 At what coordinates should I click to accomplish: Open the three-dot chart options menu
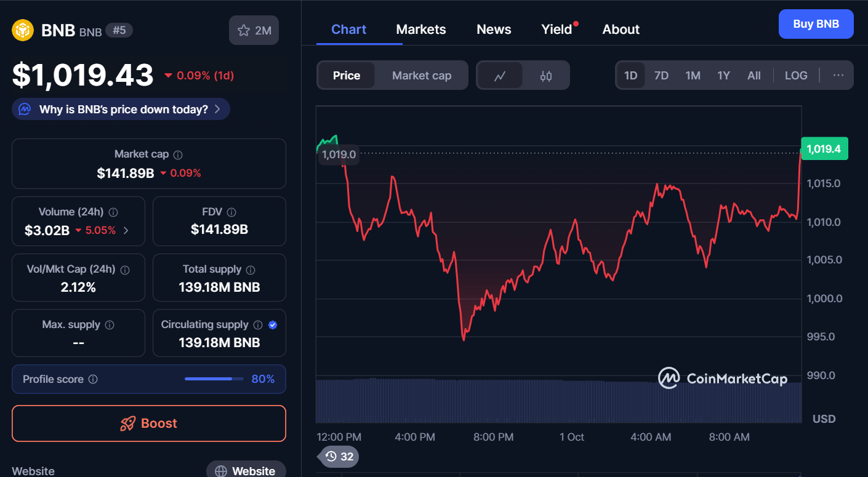pyautogui.click(x=838, y=76)
